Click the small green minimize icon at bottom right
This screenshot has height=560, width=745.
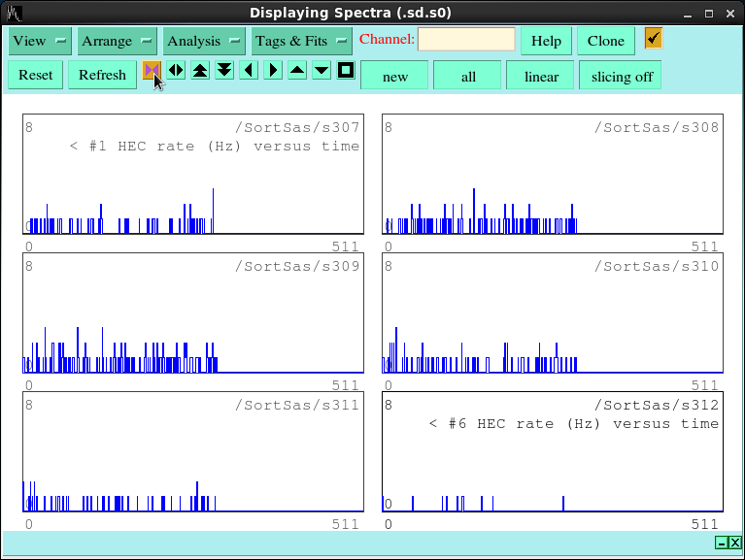coord(722,543)
